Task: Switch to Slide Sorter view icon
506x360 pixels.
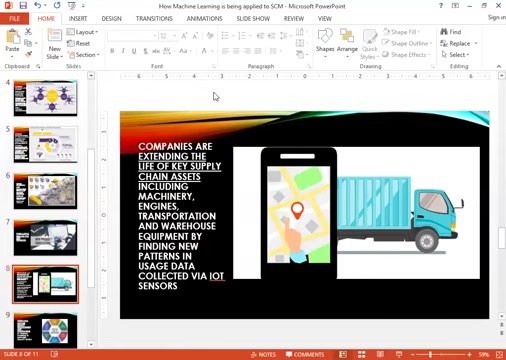Action: (x=362, y=354)
